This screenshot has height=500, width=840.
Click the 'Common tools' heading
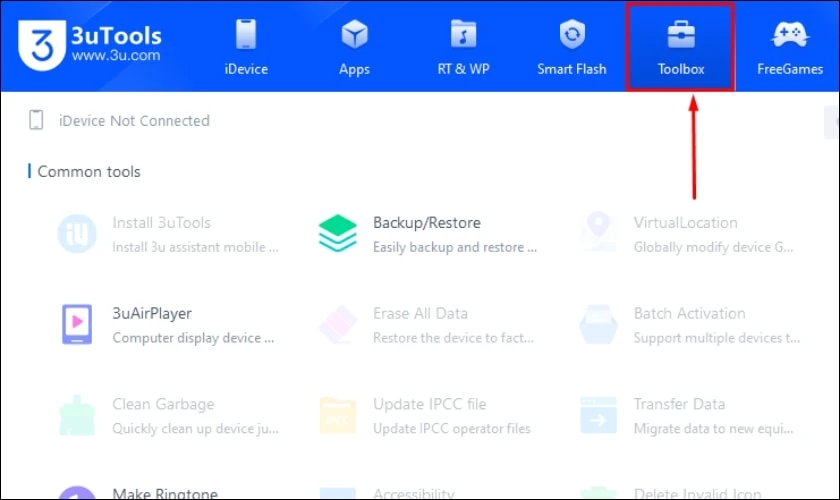[89, 171]
